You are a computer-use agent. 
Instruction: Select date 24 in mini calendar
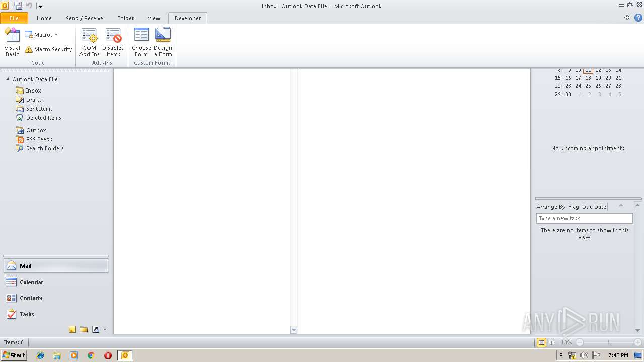[x=578, y=86]
